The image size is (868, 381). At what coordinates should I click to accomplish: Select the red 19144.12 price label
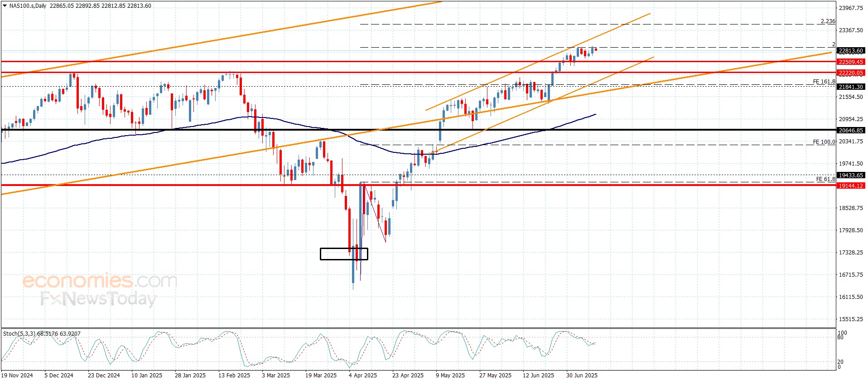click(851, 186)
